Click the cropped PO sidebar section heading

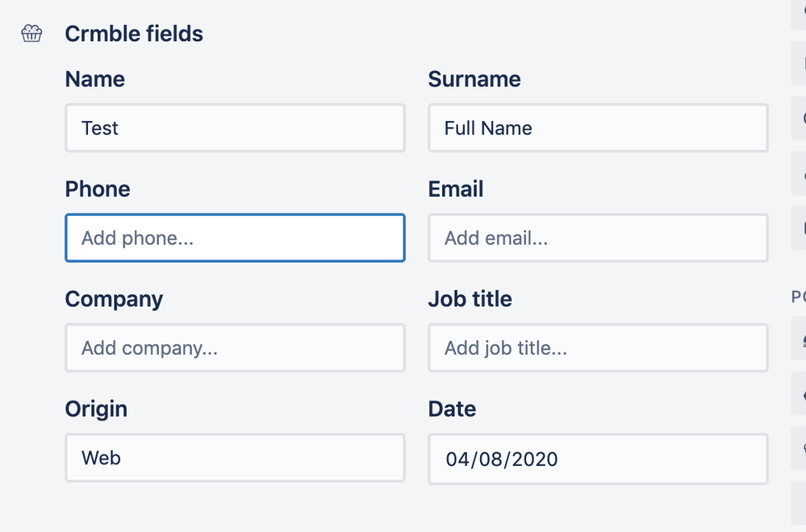click(x=798, y=297)
